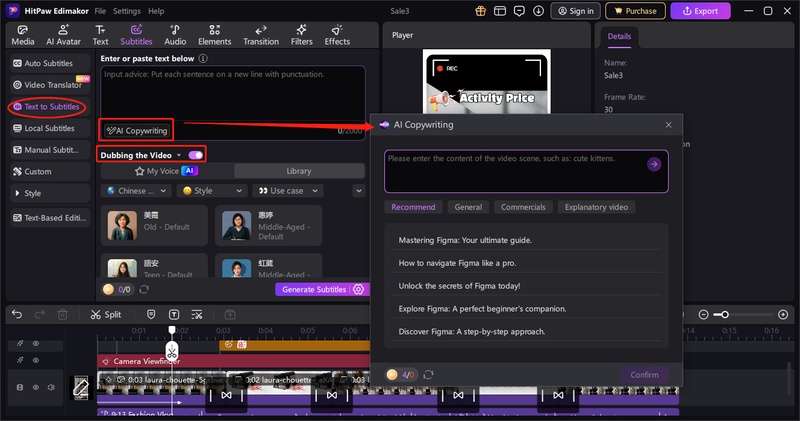Click the layout icon in title bar
This screenshot has height=421, width=800.
[x=500, y=11]
